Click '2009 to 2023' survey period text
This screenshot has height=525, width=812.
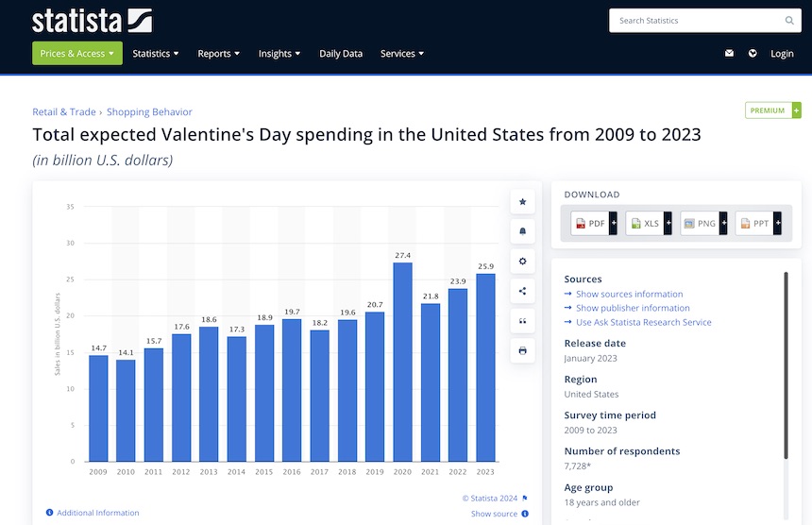(x=590, y=431)
